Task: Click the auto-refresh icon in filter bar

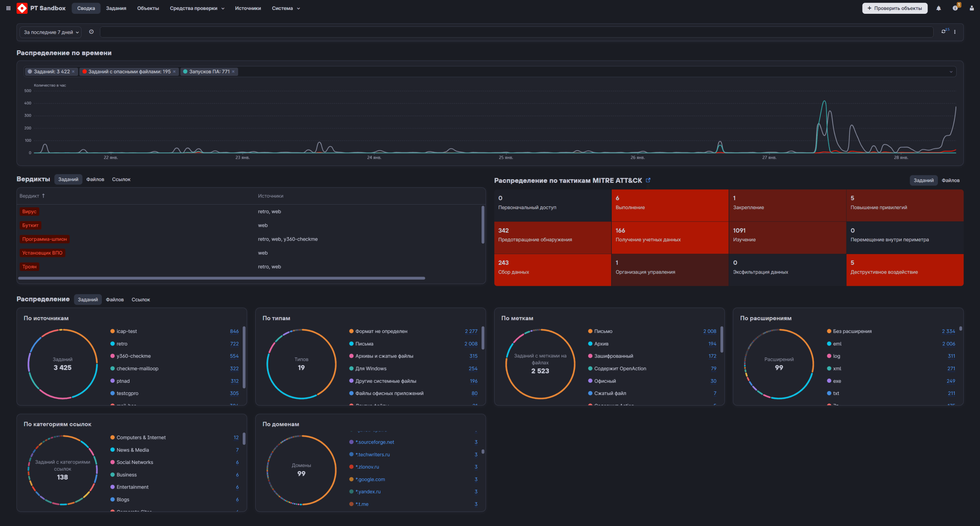Action: (944, 32)
